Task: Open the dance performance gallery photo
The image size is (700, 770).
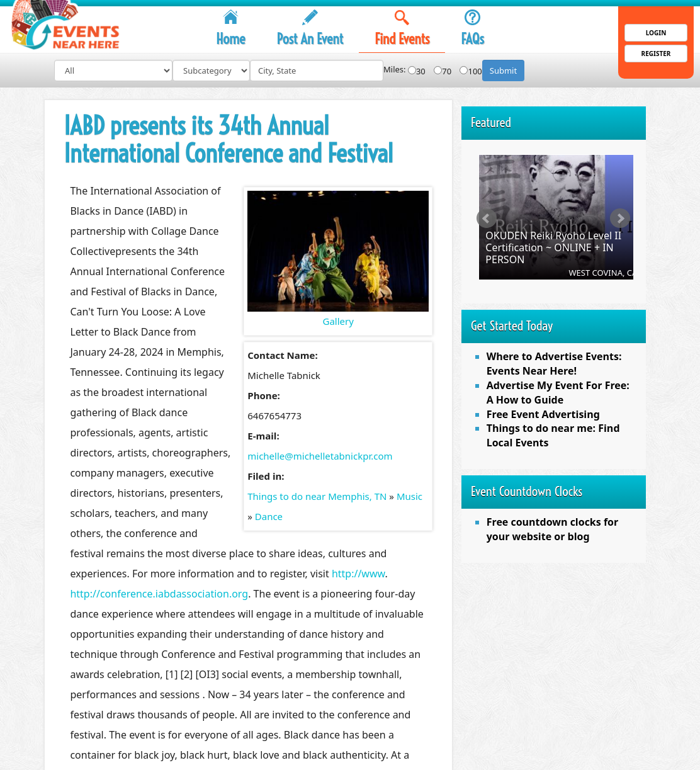Action: [x=338, y=251]
